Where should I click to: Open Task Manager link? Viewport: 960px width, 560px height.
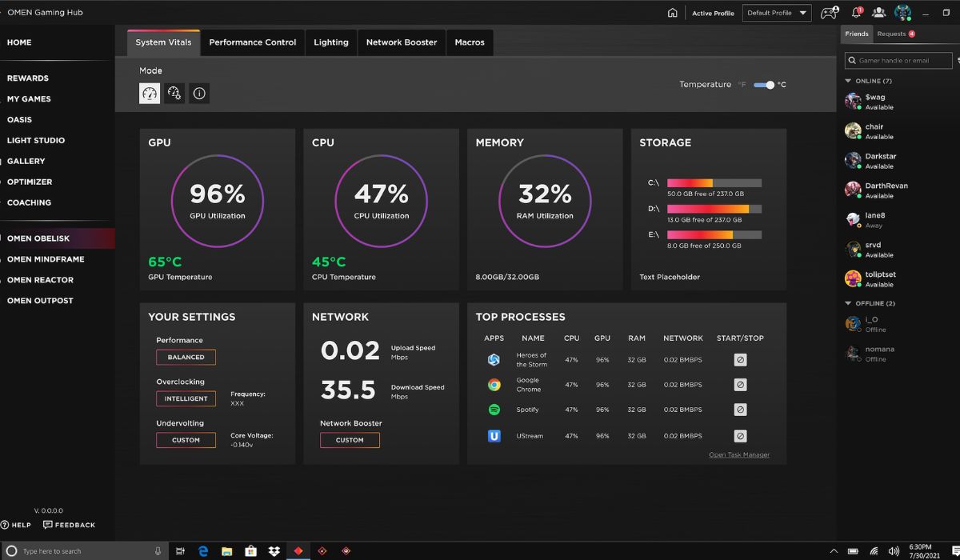[739, 455]
